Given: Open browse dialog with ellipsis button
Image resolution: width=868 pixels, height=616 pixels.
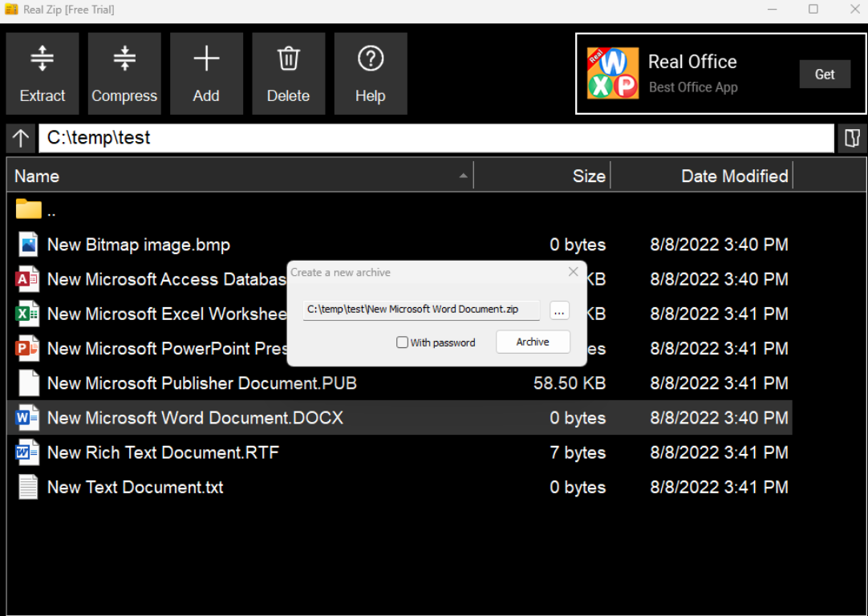Looking at the screenshot, I should (560, 310).
